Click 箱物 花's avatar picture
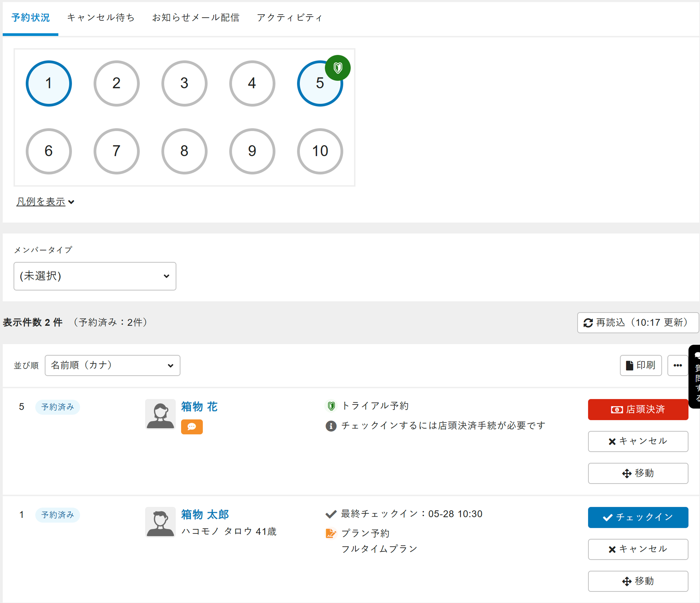Screen dimensions: 700x603 (160, 414)
